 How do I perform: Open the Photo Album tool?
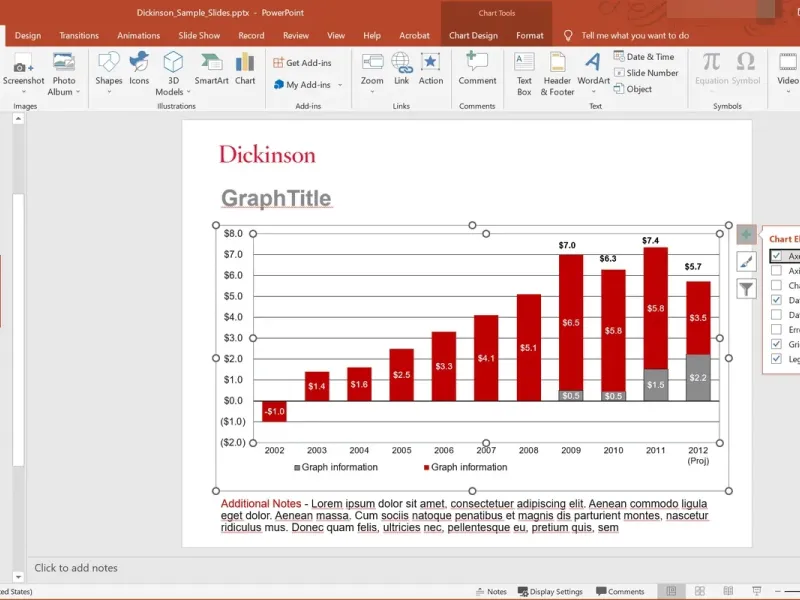click(64, 74)
